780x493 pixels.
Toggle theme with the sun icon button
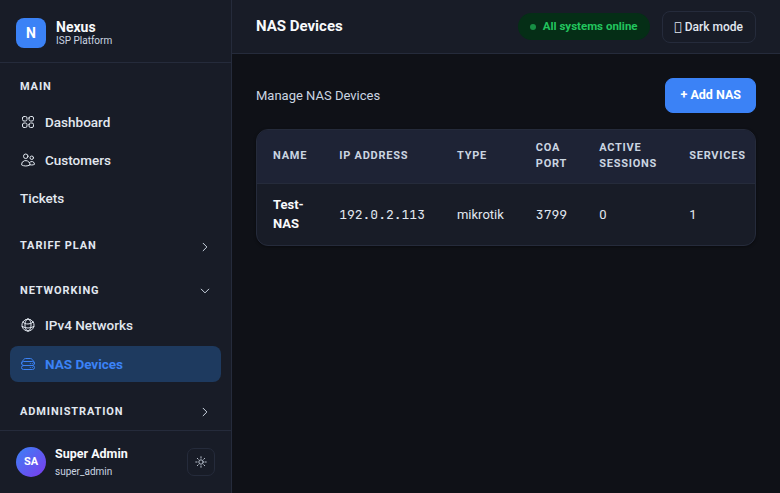[201, 462]
